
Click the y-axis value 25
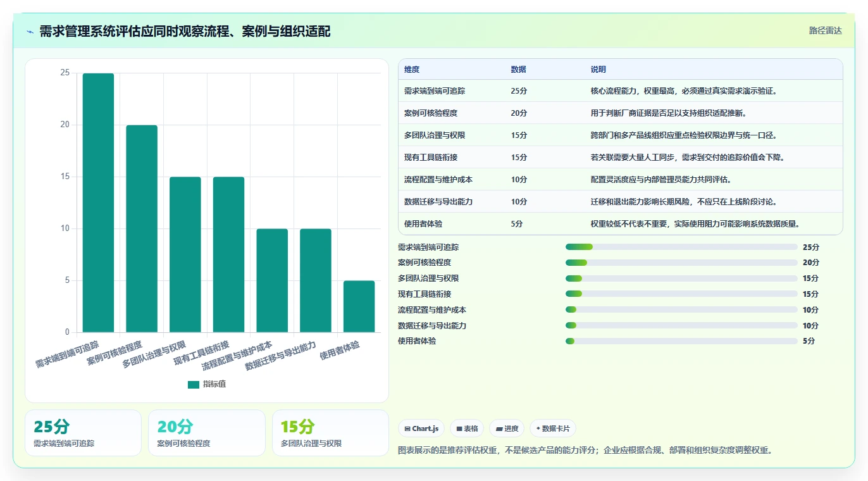(65, 73)
